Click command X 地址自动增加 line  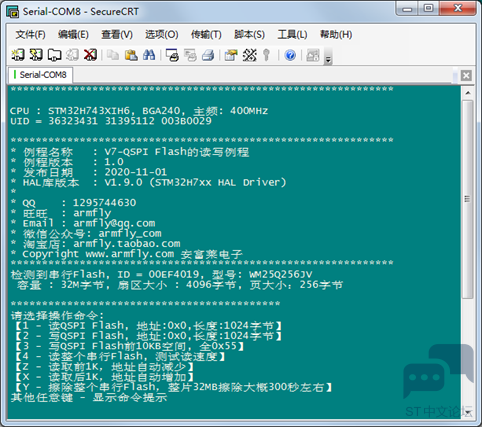[104, 377]
